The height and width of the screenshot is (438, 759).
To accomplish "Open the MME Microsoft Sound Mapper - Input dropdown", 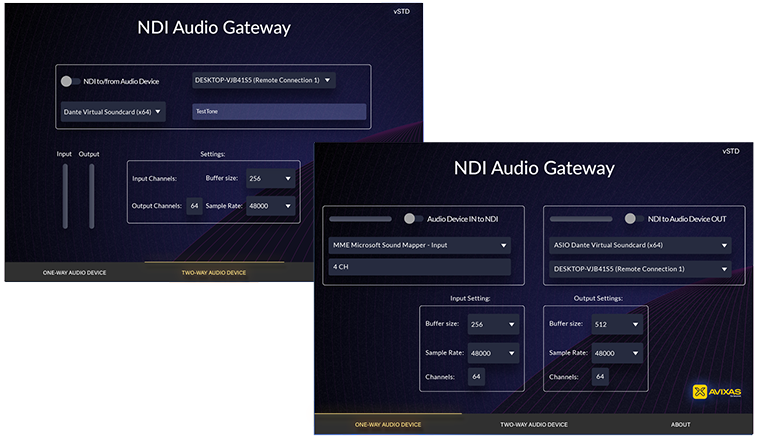I will pos(419,245).
